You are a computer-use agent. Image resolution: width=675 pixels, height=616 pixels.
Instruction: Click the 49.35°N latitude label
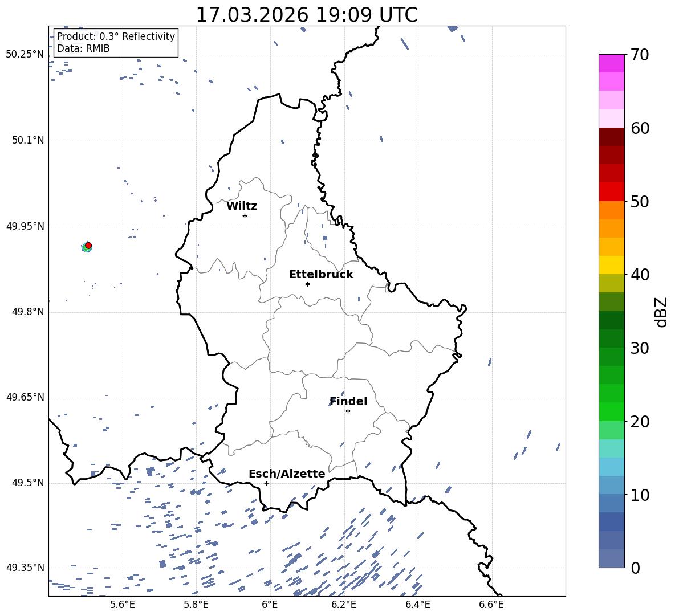tap(25, 568)
